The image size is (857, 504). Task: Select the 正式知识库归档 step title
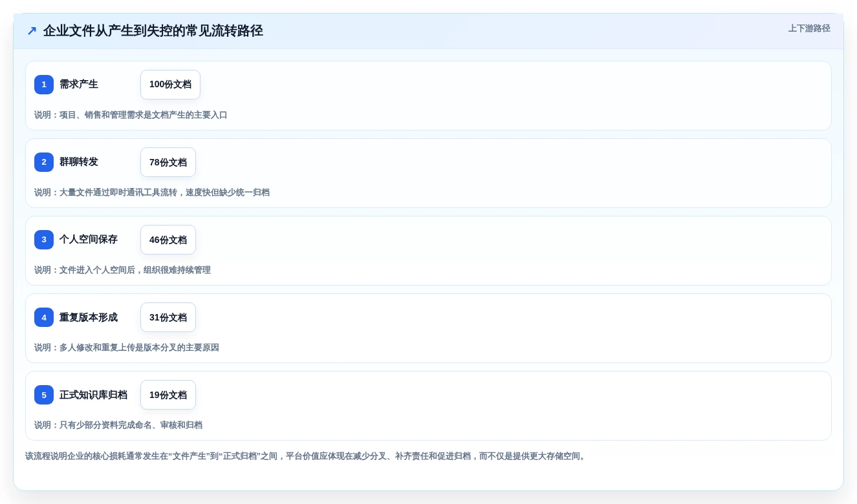point(93,394)
